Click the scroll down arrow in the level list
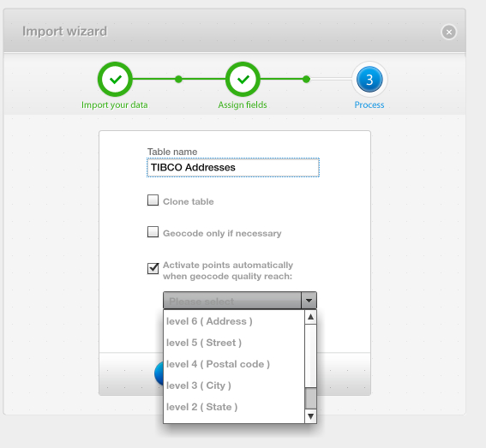The image size is (486, 448). pos(310,416)
